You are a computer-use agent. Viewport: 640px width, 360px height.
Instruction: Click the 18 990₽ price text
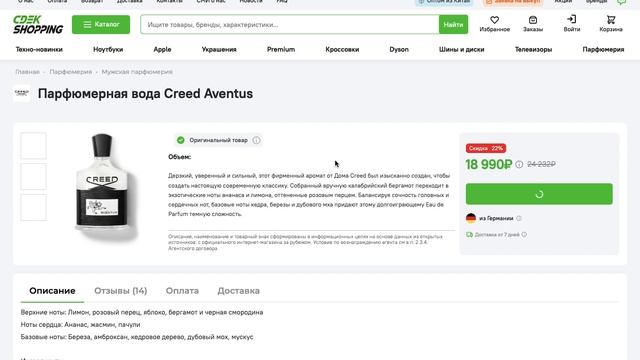coord(489,164)
